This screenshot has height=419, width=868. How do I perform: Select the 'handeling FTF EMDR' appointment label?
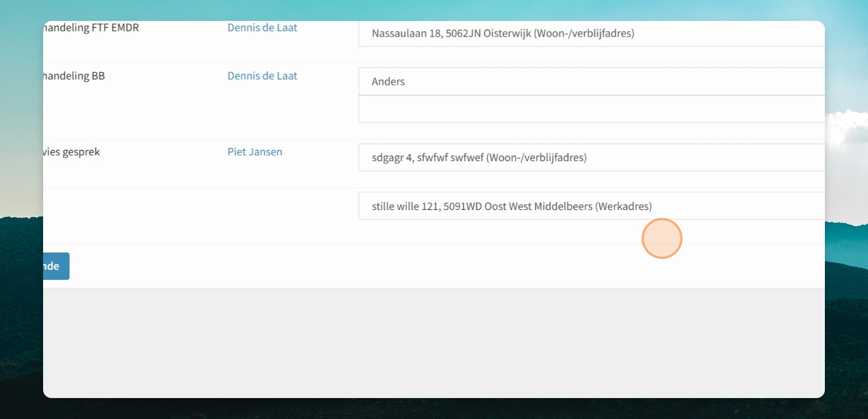coord(91,27)
